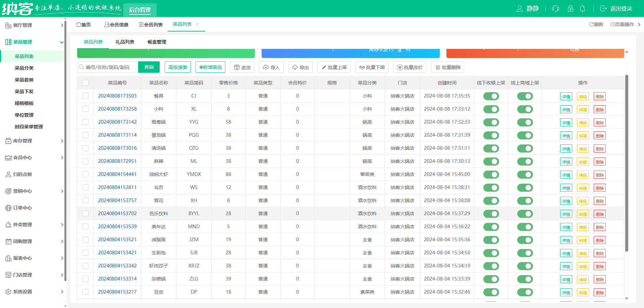Expand the 团购管理 menu arrow

point(62,241)
